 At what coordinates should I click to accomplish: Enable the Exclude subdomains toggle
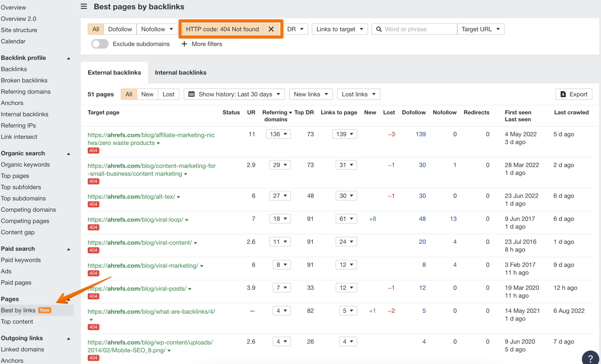(100, 44)
